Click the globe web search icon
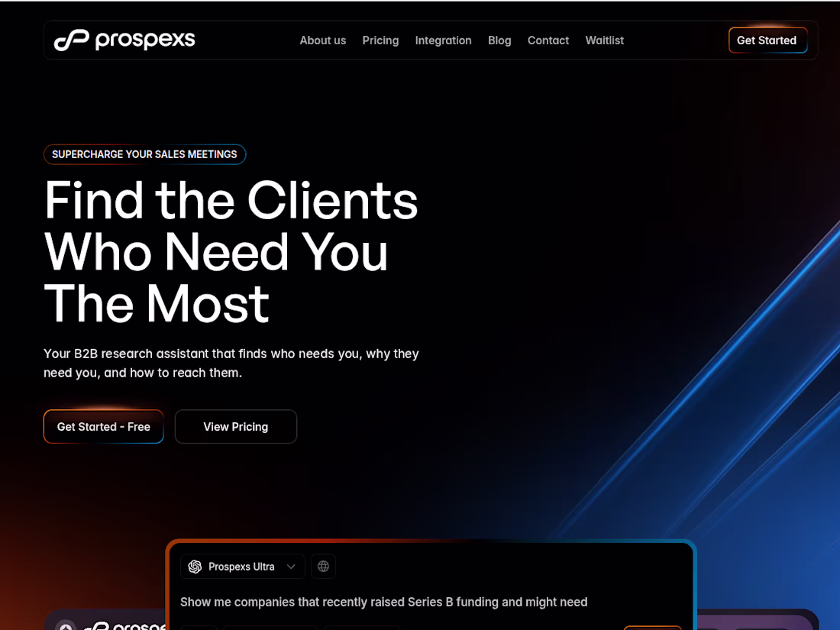840x630 pixels. coord(323,567)
